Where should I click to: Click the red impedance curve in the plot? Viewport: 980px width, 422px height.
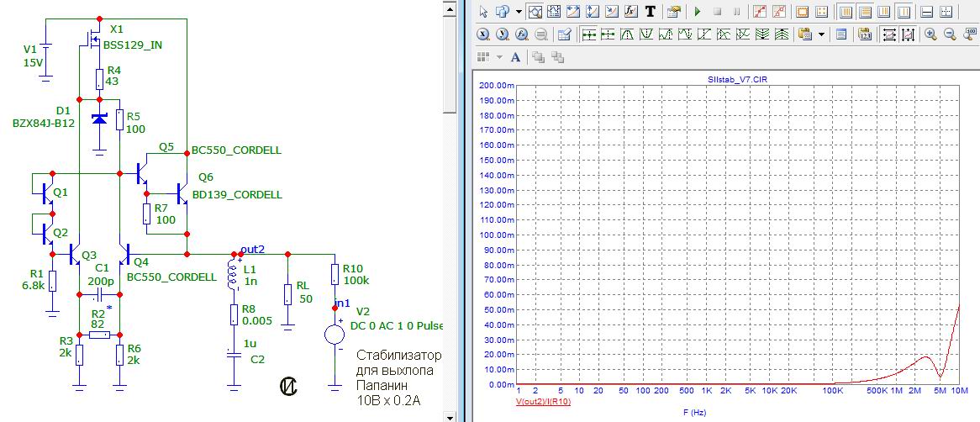(925, 357)
